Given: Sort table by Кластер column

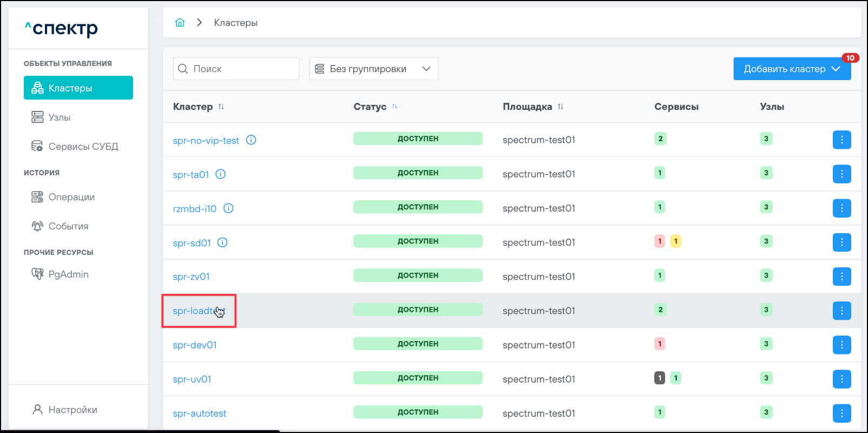Looking at the screenshot, I should [221, 107].
